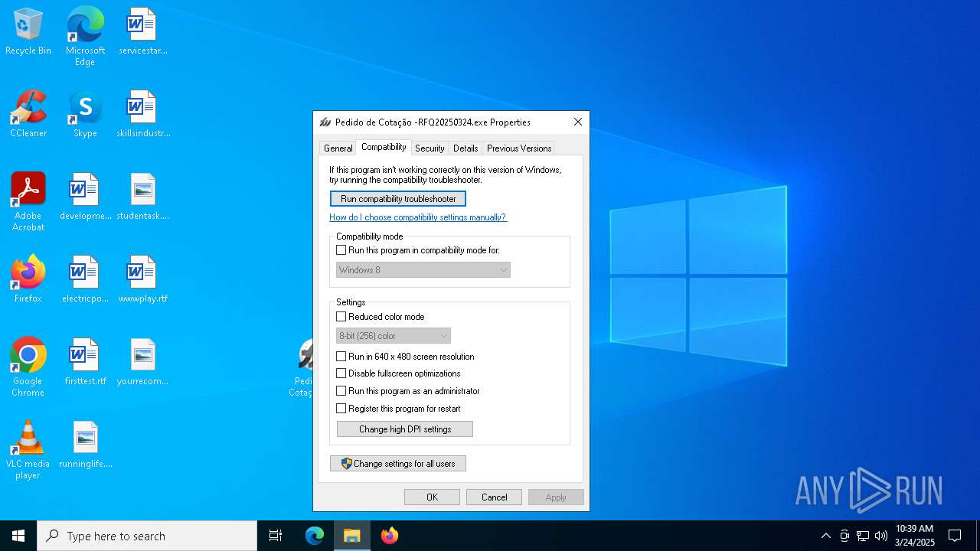980x551 pixels.
Task: Select the skillsindustr Word document icon
Action: click(142, 115)
